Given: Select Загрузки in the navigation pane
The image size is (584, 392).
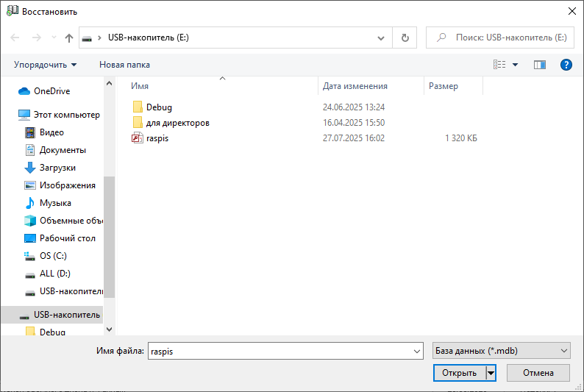Looking at the screenshot, I should pyautogui.click(x=57, y=168).
